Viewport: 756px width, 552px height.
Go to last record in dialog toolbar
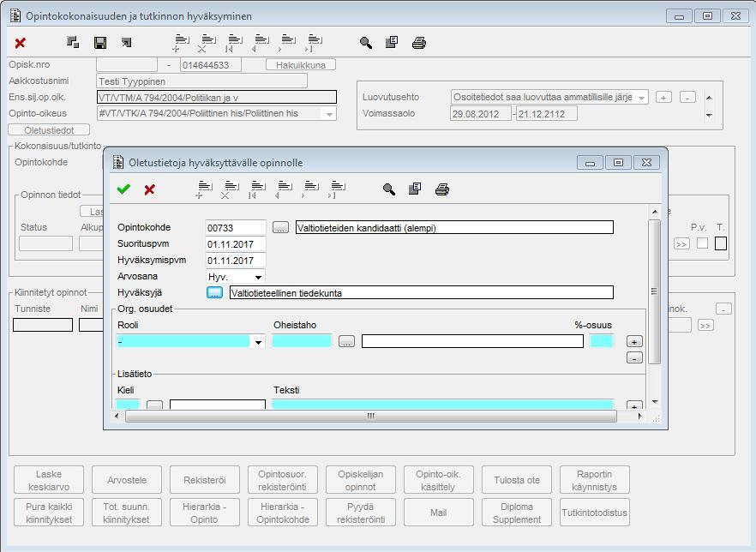[x=337, y=189]
